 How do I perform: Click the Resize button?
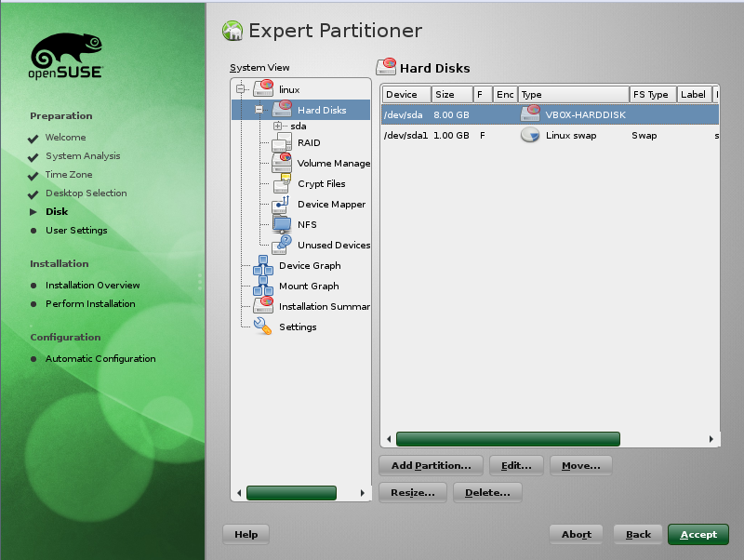(413, 493)
